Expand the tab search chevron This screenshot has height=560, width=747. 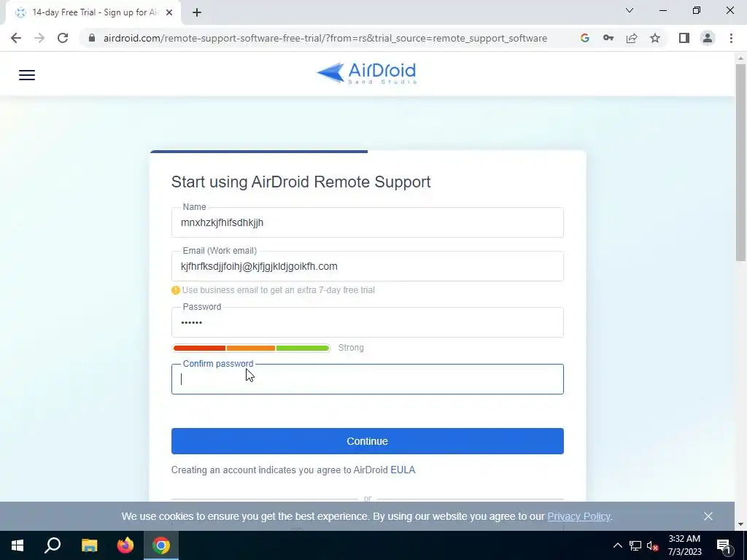(630, 10)
